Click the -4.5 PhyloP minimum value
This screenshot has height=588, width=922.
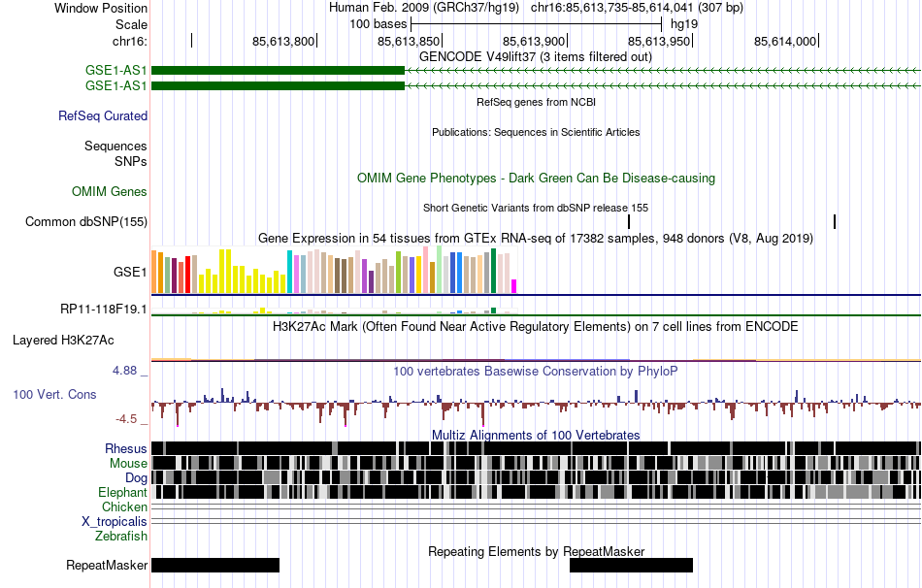[126, 418]
